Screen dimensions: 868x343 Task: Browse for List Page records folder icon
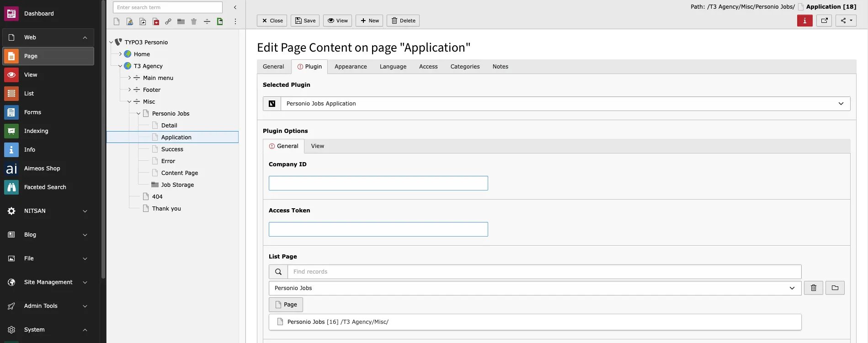(835, 288)
